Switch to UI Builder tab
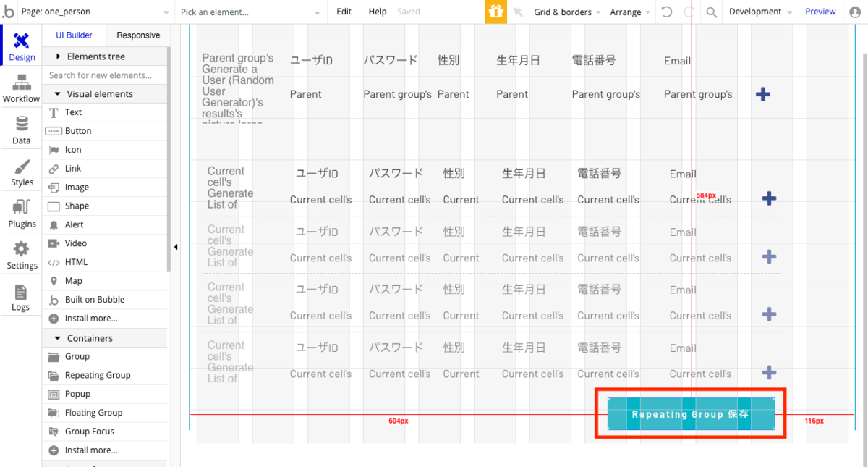Image resolution: width=868 pixels, height=467 pixels. [x=74, y=35]
